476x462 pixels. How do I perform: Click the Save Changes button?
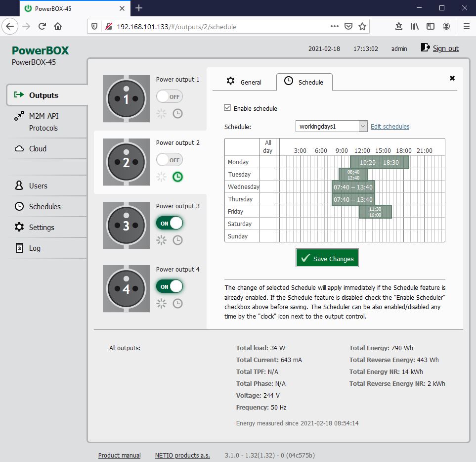point(327,258)
